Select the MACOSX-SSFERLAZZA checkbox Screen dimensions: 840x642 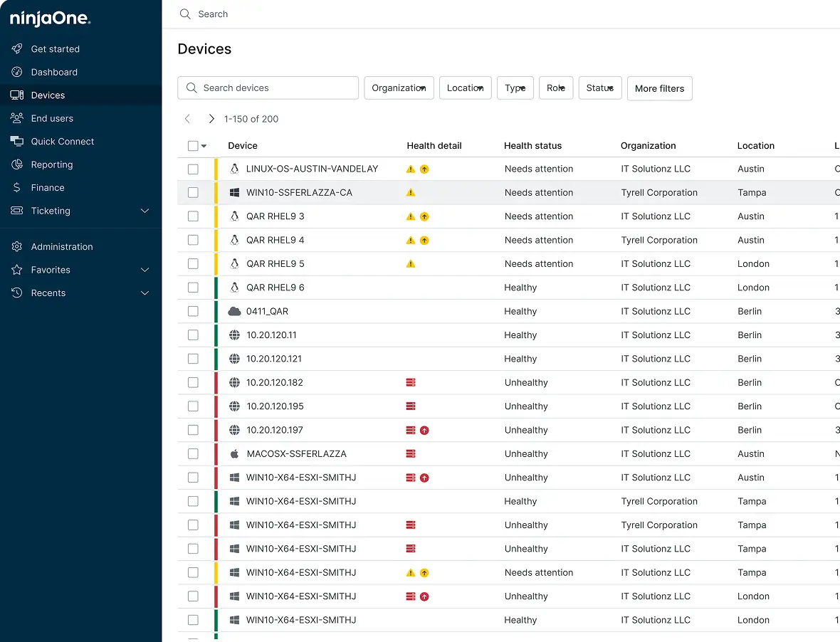tap(193, 453)
